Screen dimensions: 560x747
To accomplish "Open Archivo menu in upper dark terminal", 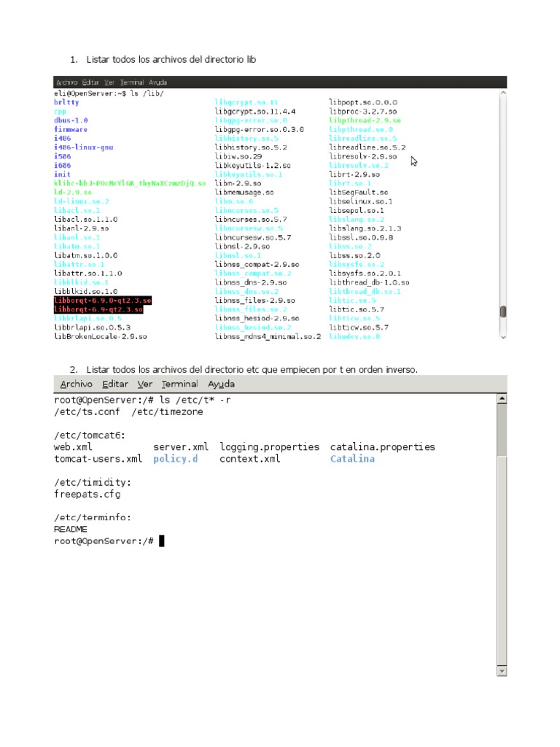I will (66, 82).
